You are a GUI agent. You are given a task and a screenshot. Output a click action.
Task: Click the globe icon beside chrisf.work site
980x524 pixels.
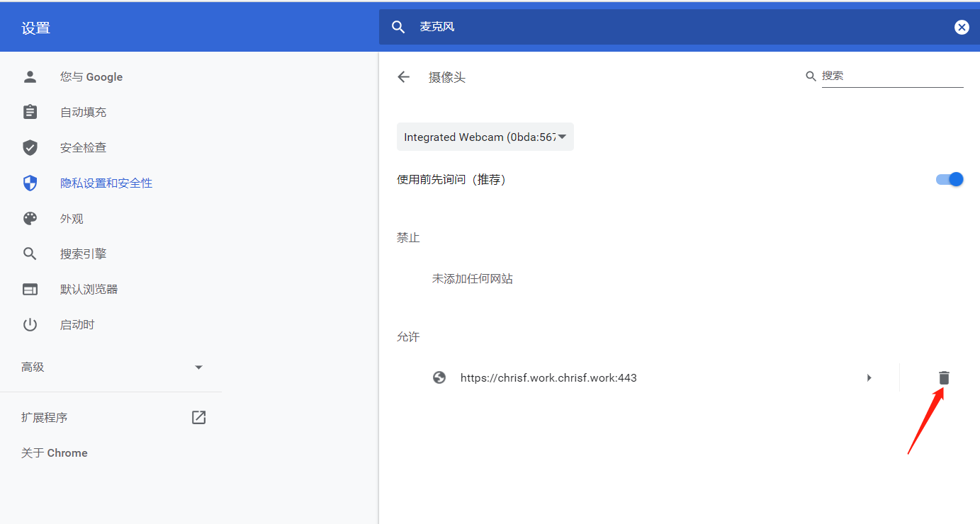(439, 377)
